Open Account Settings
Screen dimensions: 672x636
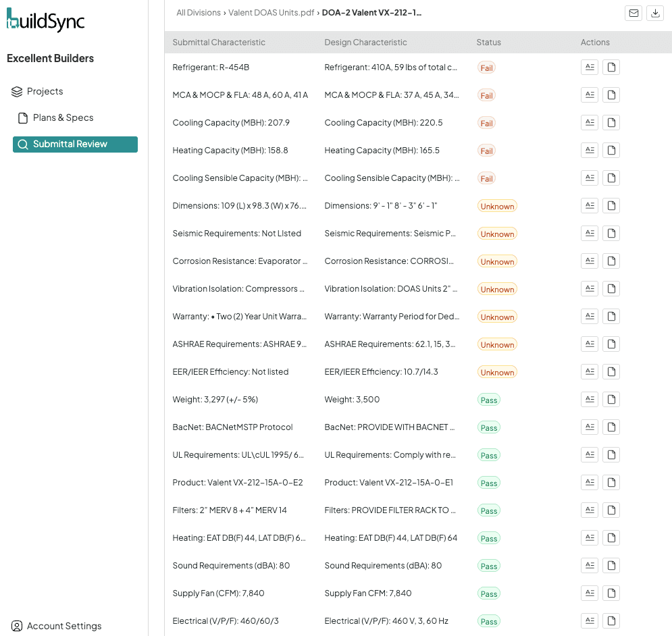pos(56,626)
